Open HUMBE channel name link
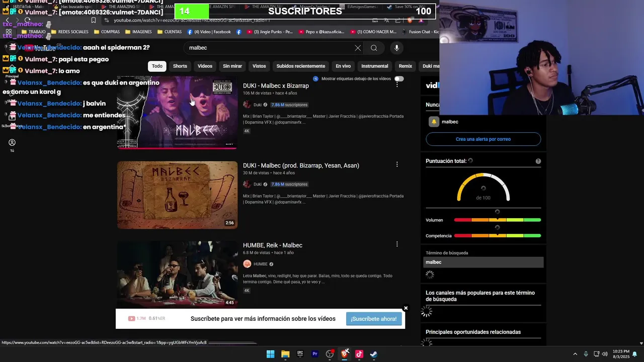 point(261,264)
